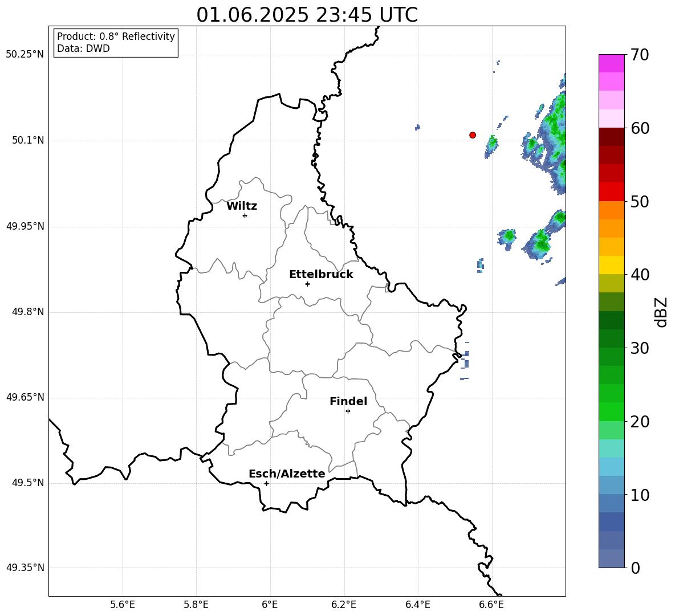Click the Esch/Alzette location cross marker

pyautogui.click(x=266, y=483)
